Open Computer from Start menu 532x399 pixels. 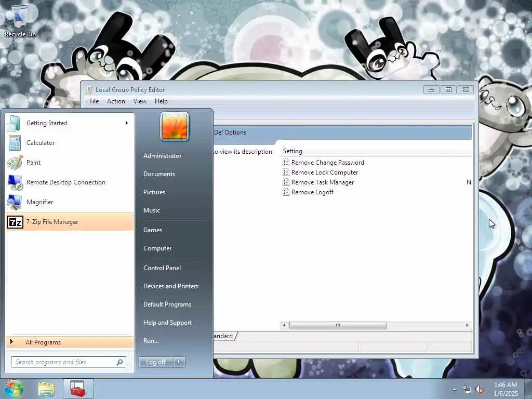coord(157,248)
